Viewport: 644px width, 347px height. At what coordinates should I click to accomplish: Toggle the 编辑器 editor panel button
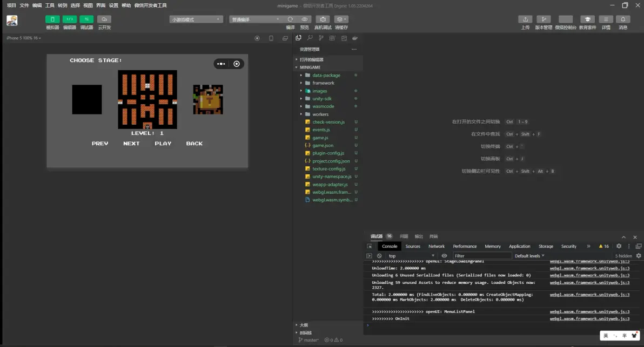pyautogui.click(x=69, y=19)
